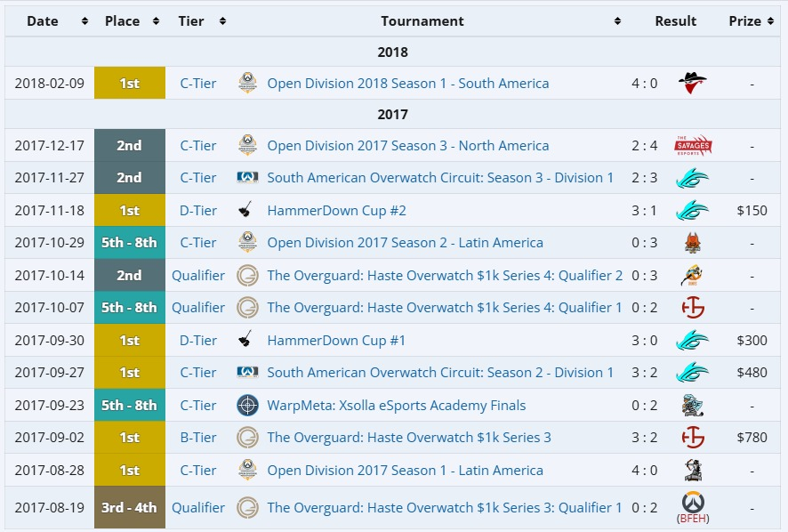This screenshot has width=788, height=532.
Task: Open Overguard Haste $1k Series 4: Qualifier 1 link
Action: coord(445,307)
